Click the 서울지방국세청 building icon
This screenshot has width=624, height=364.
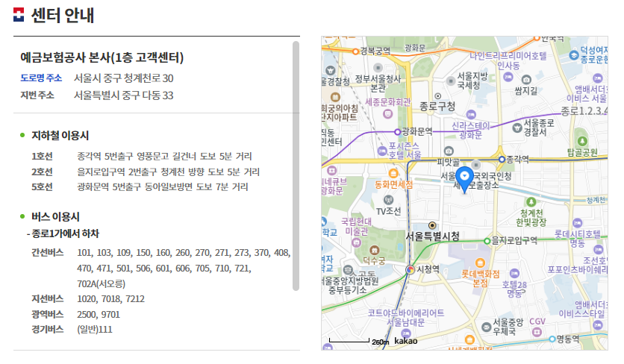[450, 81]
